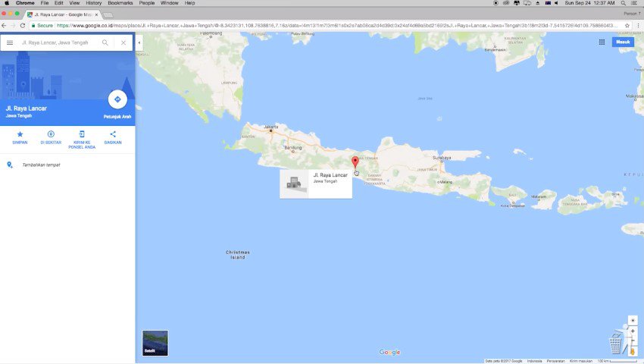Collapse the side panel arrow
This screenshot has height=364, width=644.
tap(139, 42)
